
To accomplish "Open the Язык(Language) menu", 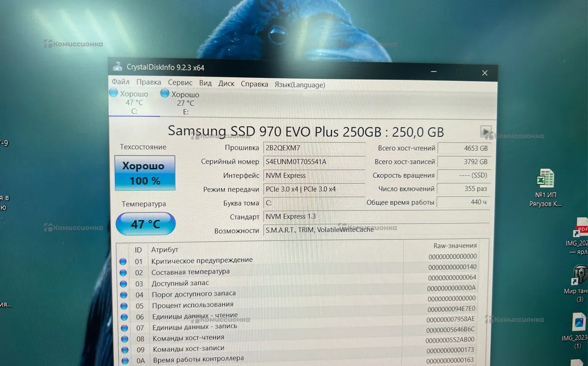I will (x=300, y=84).
